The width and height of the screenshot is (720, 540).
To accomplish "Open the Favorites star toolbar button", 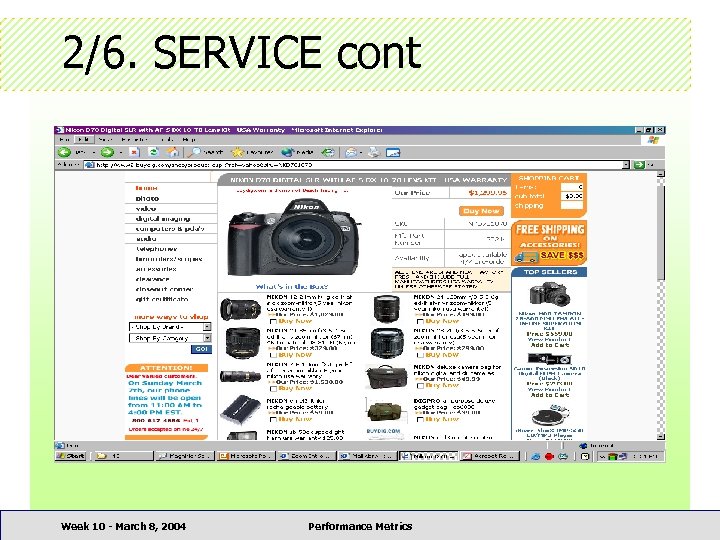I will point(252,152).
